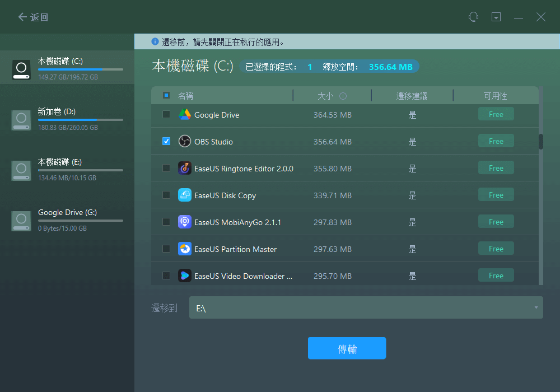
Task: Select 新加卷 (D:) in the sidebar
Action: coord(67,120)
